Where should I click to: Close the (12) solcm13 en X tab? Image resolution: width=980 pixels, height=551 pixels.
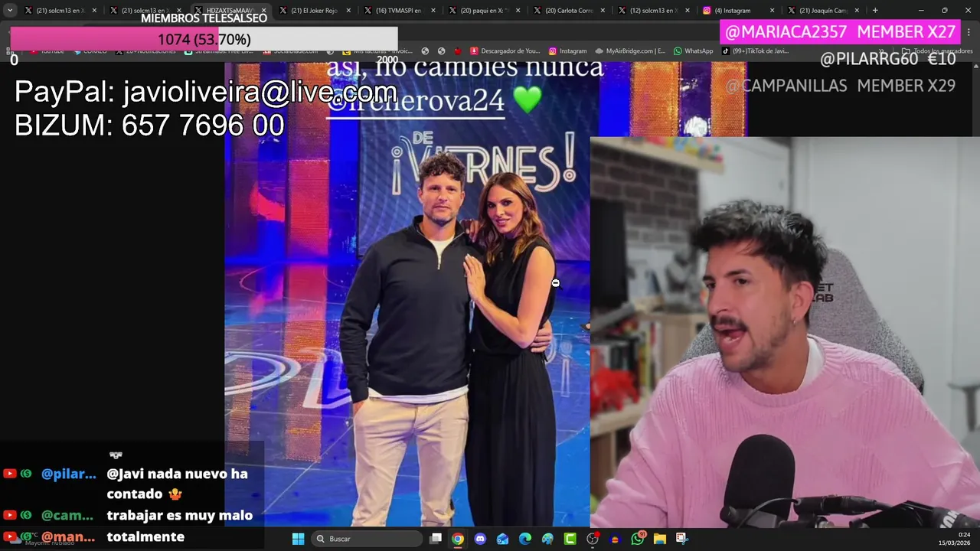688,11
